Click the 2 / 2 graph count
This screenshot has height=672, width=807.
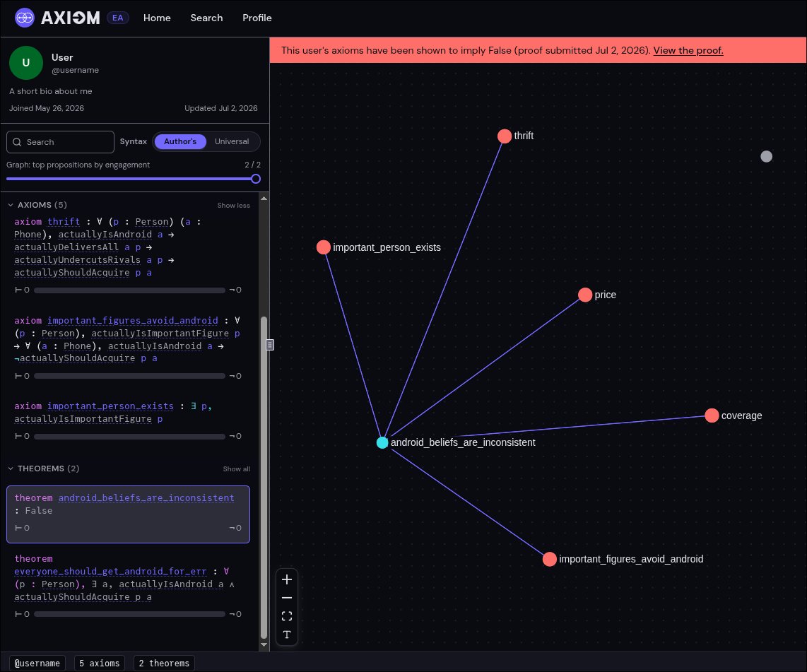252,165
